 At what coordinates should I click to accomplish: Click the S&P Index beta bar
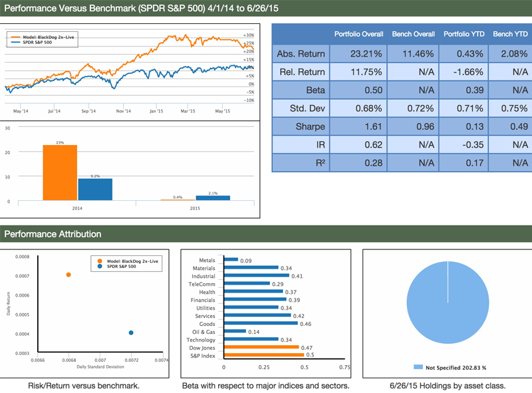264,356
